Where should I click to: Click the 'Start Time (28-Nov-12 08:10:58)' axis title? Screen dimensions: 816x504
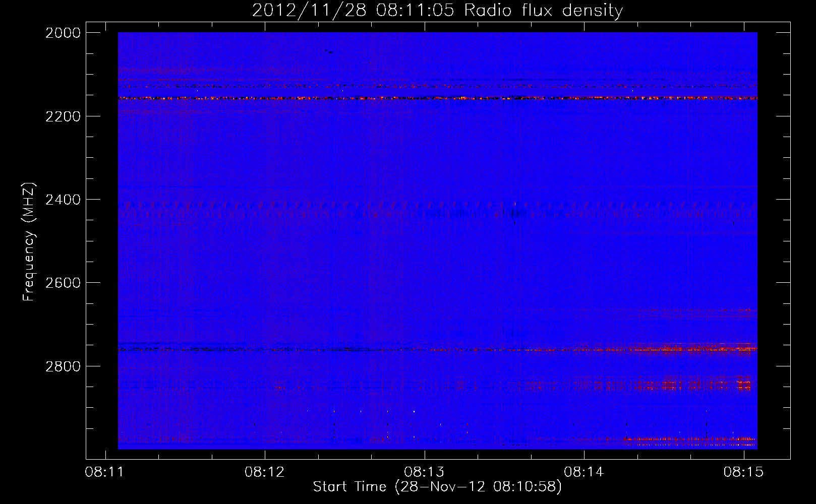pos(437,487)
